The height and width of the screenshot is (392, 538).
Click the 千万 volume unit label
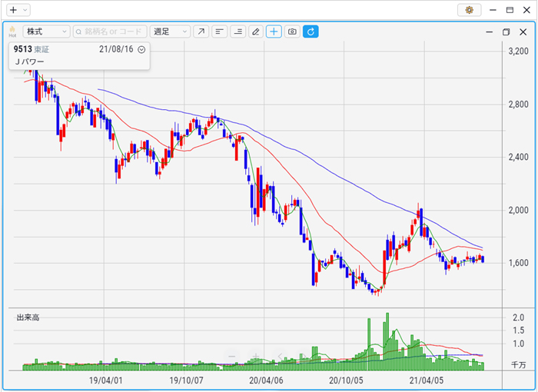(x=519, y=365)
